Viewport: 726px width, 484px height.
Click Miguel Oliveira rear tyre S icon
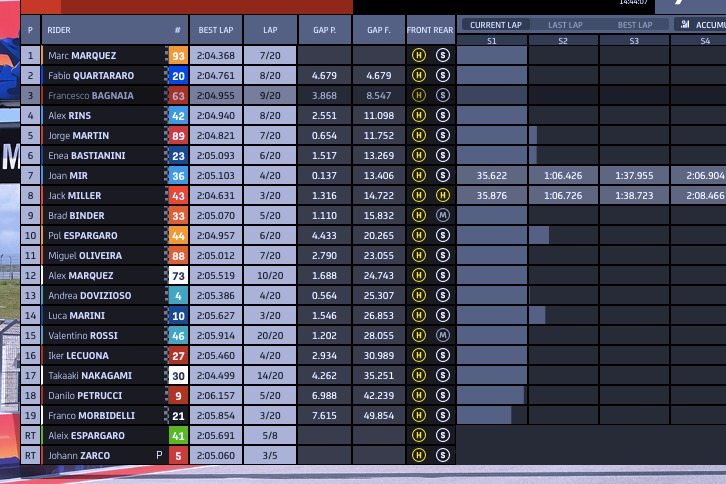[443, 255]
